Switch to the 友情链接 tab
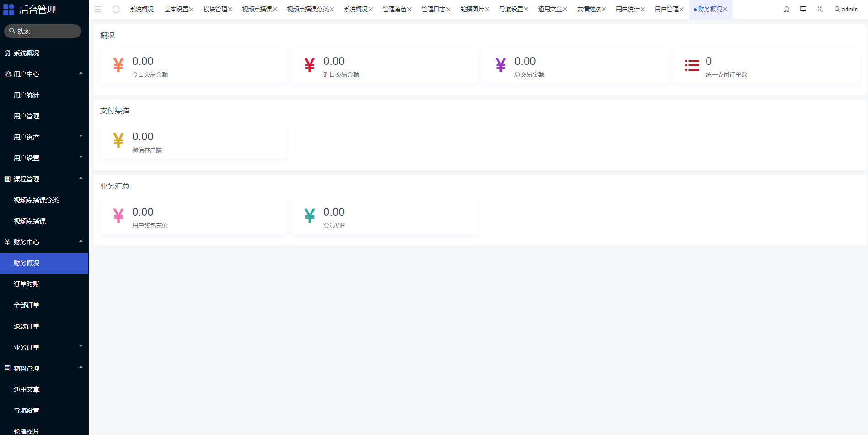868x435 pixels. pyautogui.click(x=589, y=9)
